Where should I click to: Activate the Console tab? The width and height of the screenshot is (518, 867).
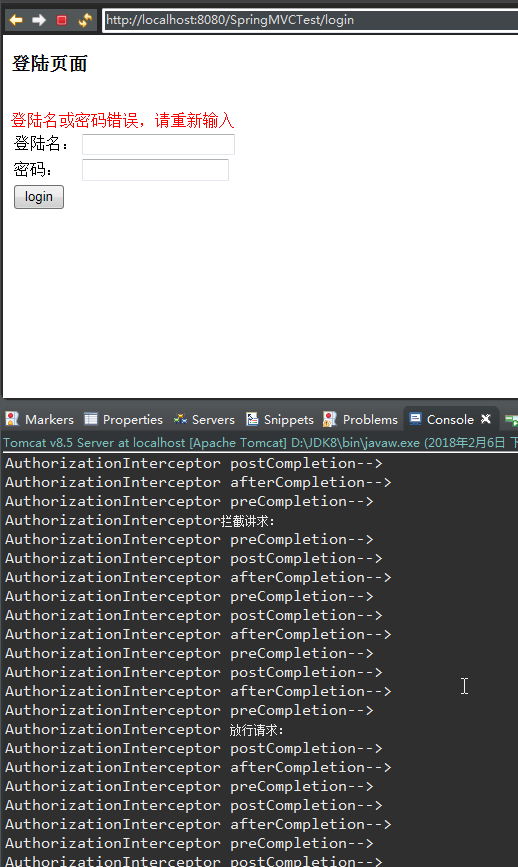(x=442, y=420)
